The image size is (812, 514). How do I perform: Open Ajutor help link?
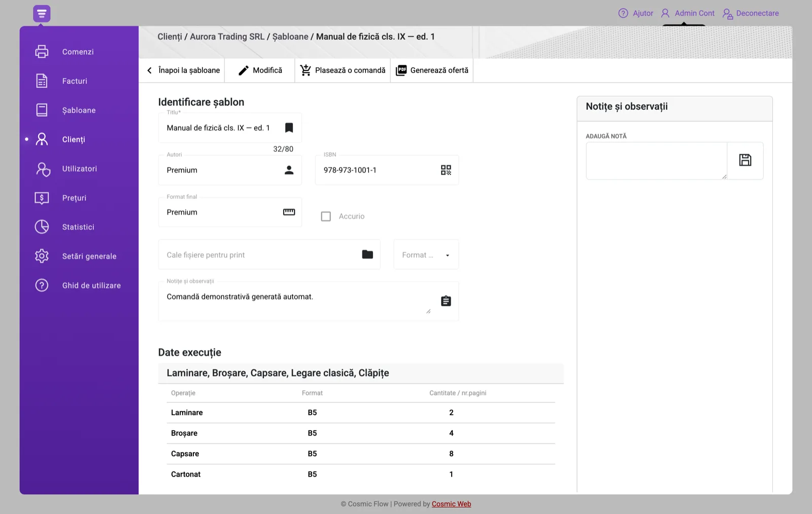[x=636, y=13]
